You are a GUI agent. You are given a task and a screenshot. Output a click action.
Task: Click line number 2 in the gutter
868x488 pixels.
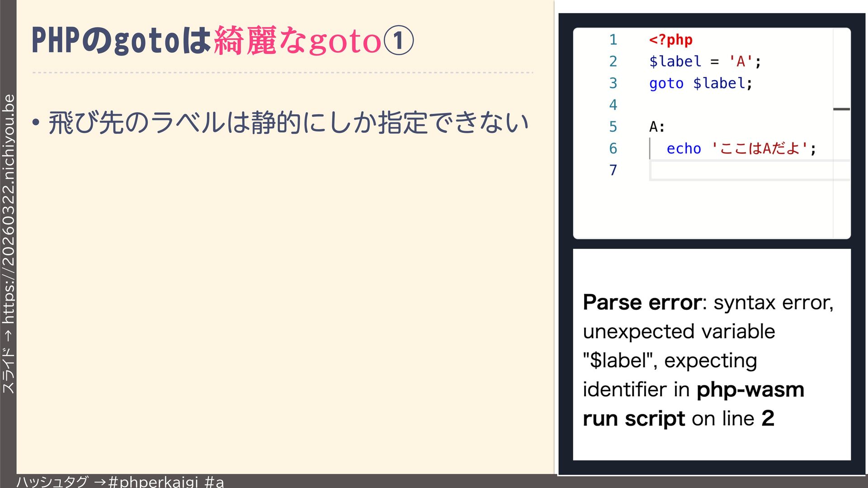coord(613,61)
